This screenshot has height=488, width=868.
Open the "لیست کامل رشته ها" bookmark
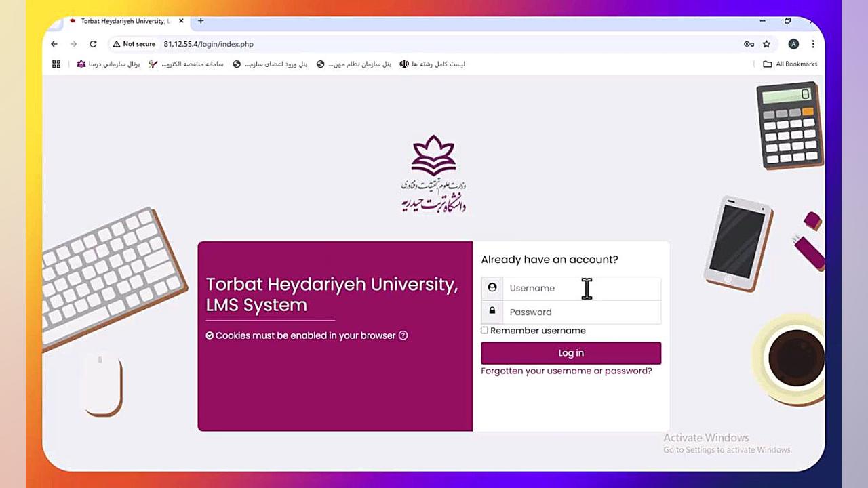[433, 64]
